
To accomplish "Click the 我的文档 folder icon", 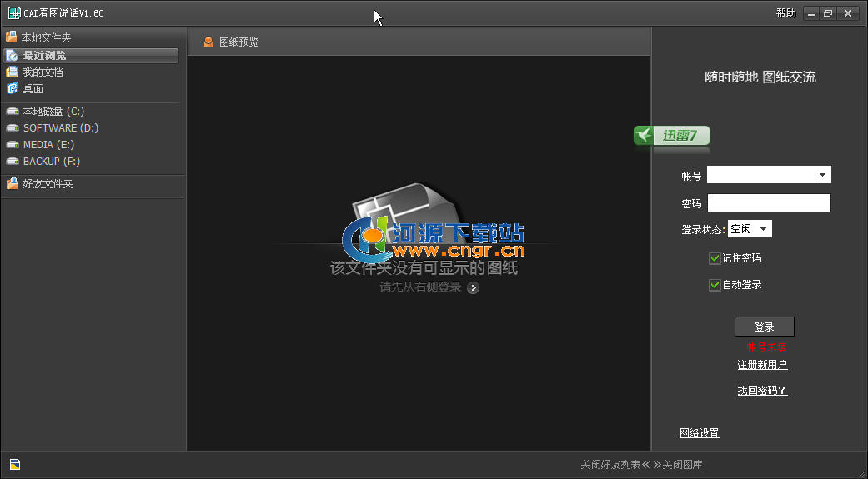I will pyautogui.click(x=13, y=72).
